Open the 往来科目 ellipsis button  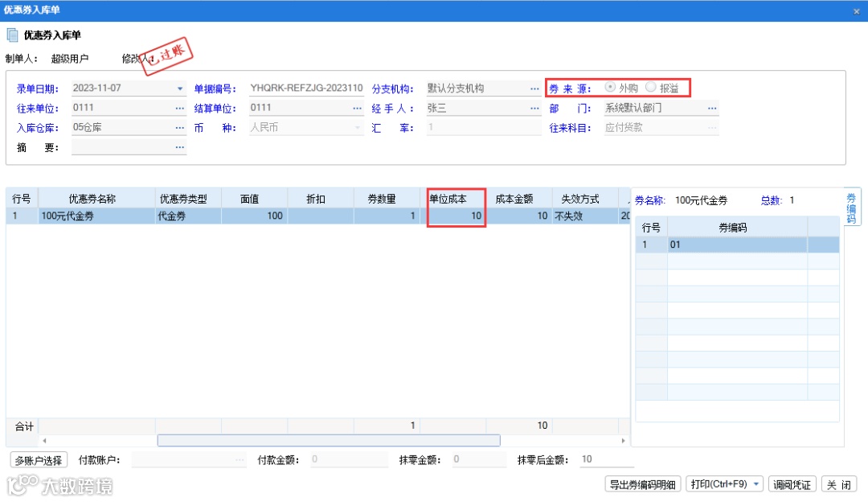pos(712,127)
